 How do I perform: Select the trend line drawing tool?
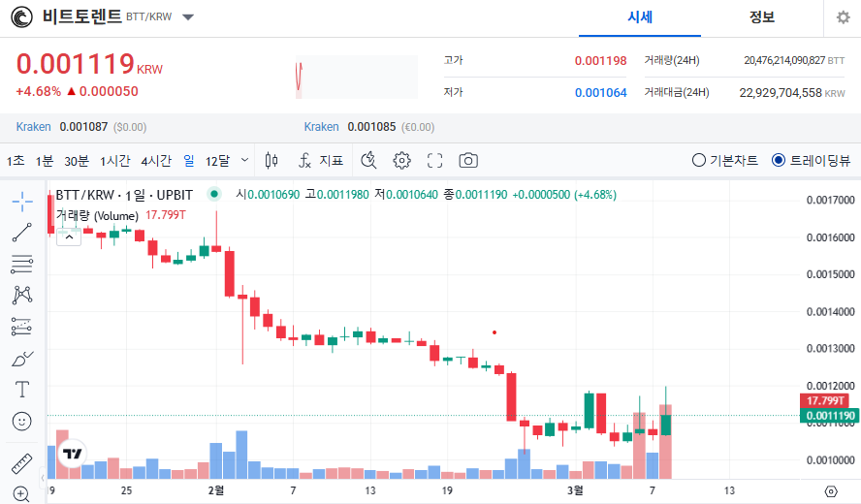(22, 233)
